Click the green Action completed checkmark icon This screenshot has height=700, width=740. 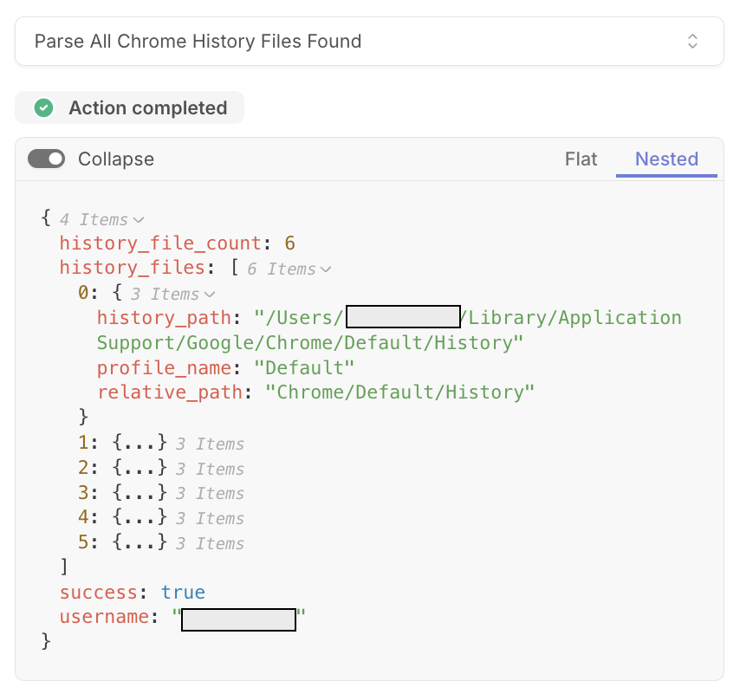pos(44,107)
